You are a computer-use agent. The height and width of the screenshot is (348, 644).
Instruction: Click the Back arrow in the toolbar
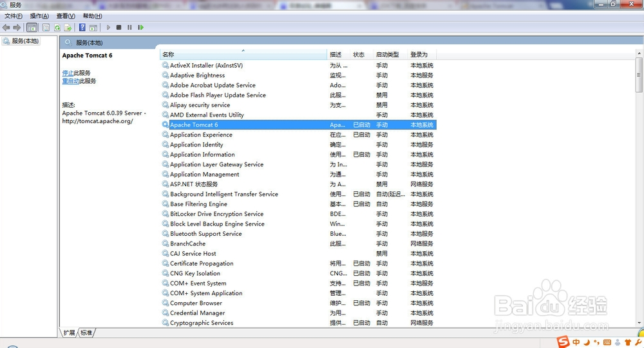point(6,28)
